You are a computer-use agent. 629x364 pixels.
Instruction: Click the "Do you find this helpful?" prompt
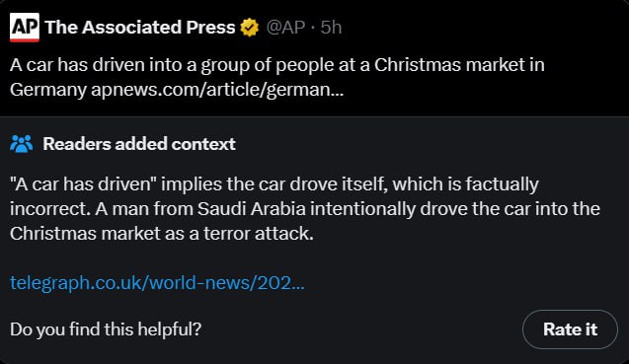[106, 329]
